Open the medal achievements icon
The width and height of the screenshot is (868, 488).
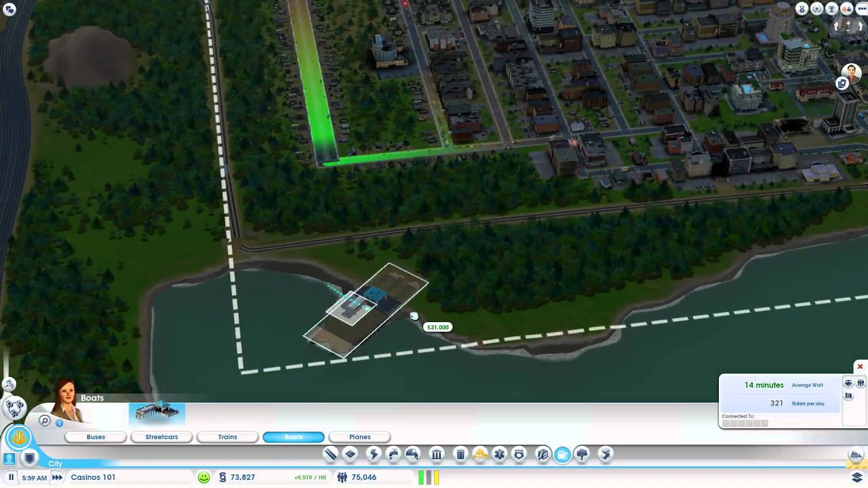[x=802, y=9]
